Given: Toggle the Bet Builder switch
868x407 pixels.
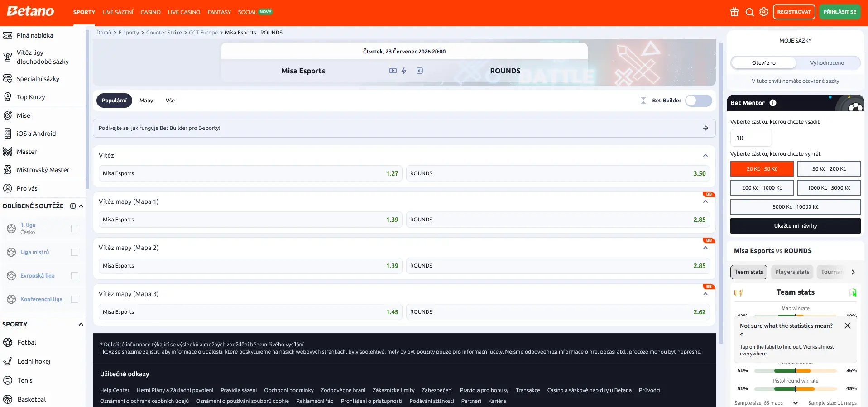Looking at the screenshot, I should pos(698,101).
